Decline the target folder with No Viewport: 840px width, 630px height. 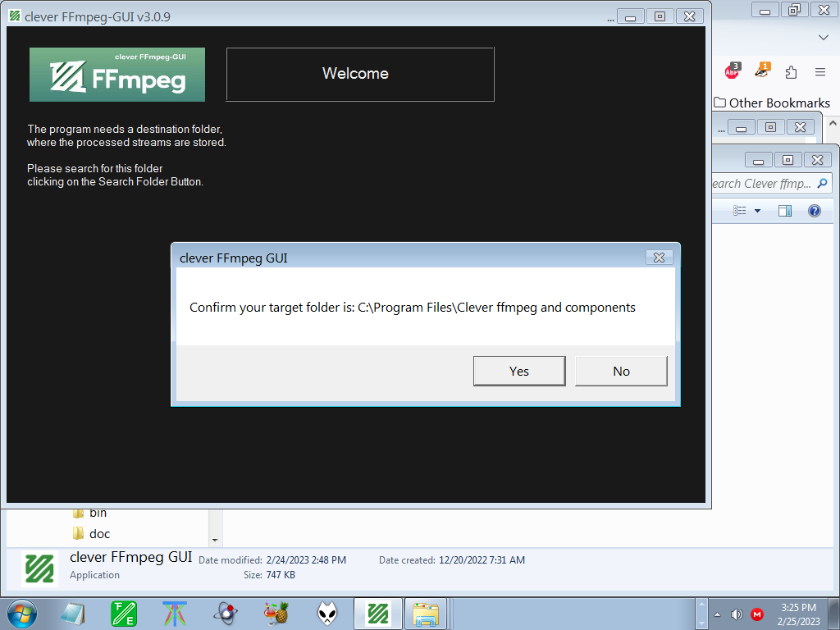(621, 371)
